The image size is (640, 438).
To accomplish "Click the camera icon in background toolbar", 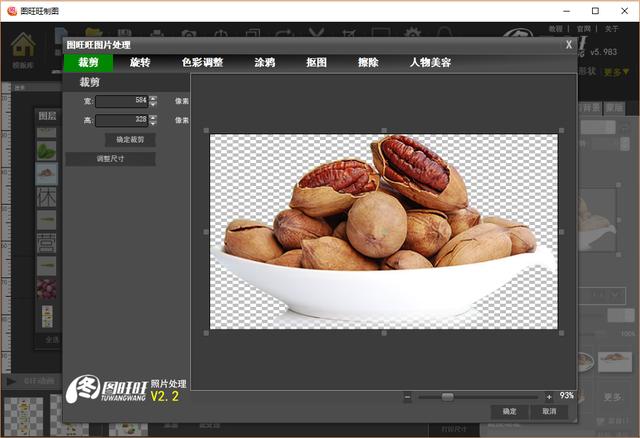I will 189,33.
